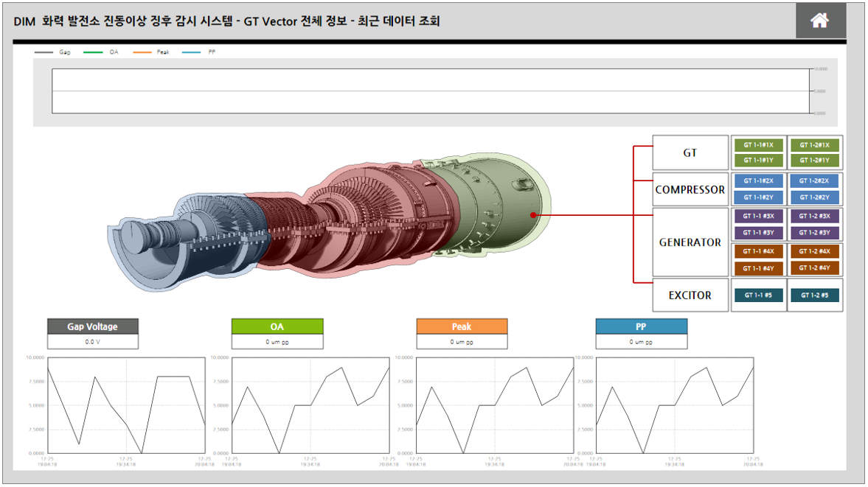The width and height of the screenshot is (868, 487).
Task: Click the GT section label box
Action: click(x=690, y=153)
